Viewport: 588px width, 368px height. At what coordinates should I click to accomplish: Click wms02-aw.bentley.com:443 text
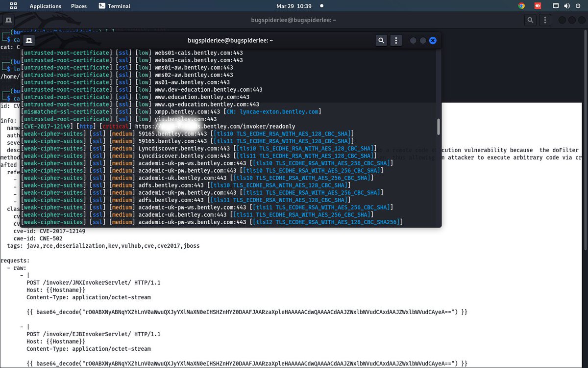click(x=194, y=75)
